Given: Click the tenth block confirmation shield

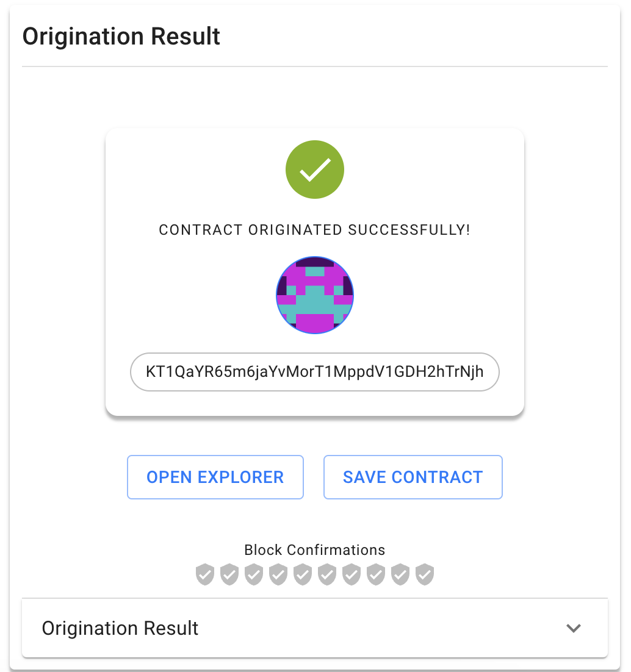Looking at the screenshot, I should pyautogui.click(x=425, y=574).
